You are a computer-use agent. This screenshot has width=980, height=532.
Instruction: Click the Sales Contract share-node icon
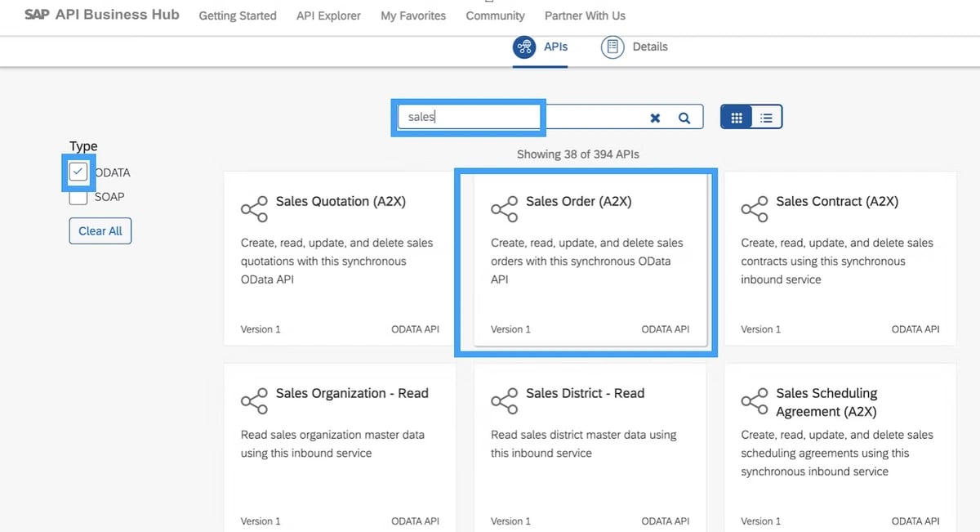click(x=755, y=209)
